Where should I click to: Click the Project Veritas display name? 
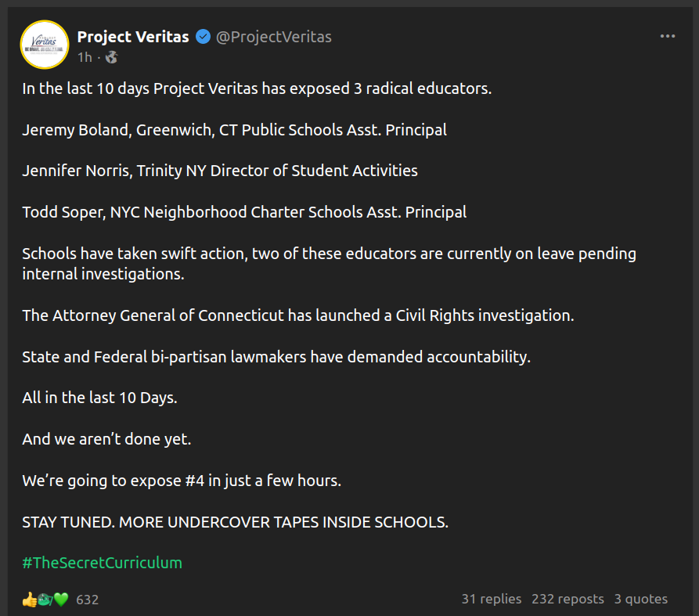(133, 37)
